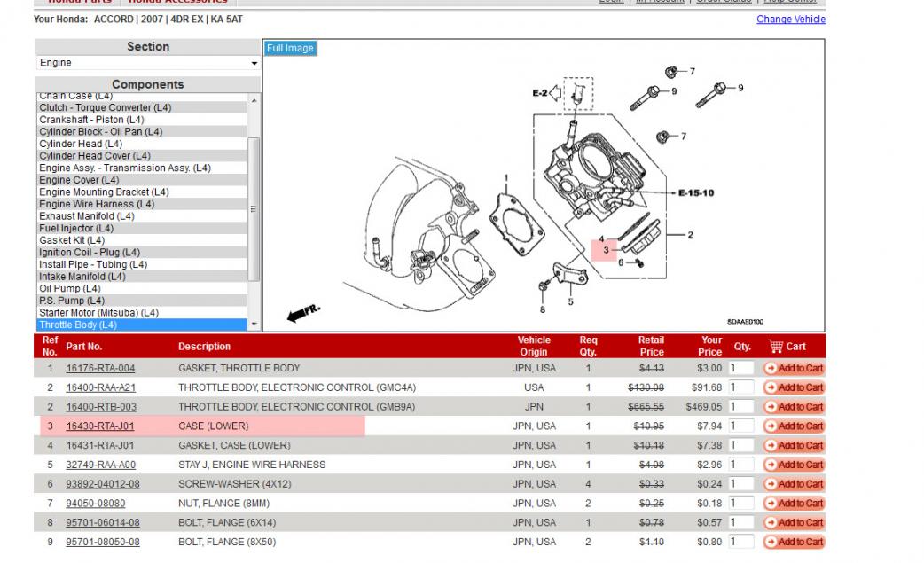This screenshot has height=563, width=924.
Task: Add CASE (LOWER) to cart
Action: (x=794, y=426)
